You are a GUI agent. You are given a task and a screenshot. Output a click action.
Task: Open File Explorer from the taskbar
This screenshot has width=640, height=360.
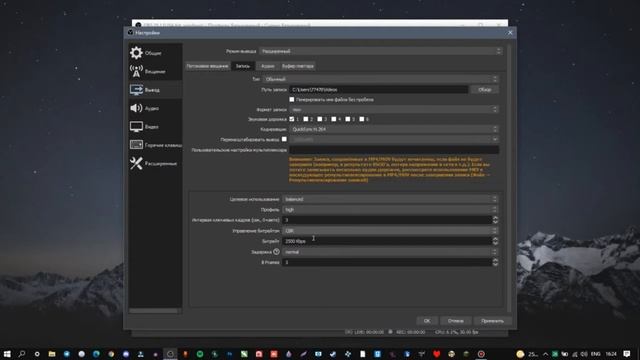tap(52, 354)
